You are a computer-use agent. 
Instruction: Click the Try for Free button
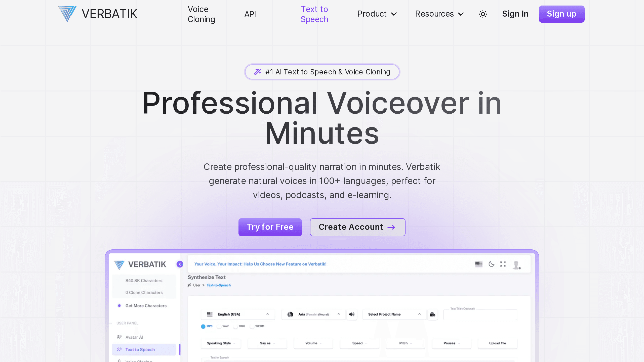270,227
